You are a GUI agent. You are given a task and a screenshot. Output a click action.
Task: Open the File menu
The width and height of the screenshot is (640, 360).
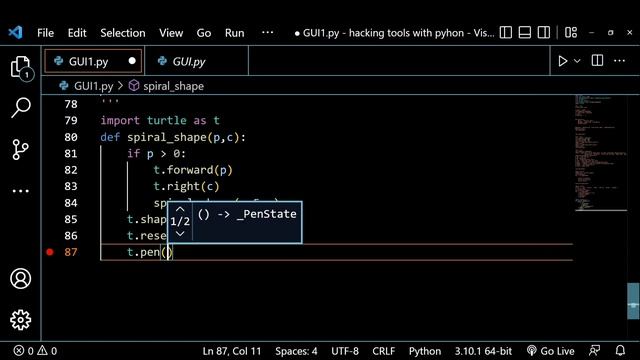coord(45,33)
